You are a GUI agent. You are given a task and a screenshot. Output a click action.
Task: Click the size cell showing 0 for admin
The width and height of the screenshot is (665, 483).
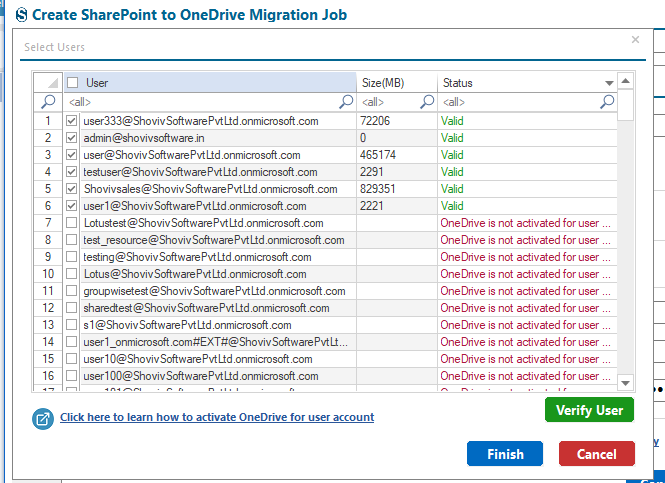397,138
